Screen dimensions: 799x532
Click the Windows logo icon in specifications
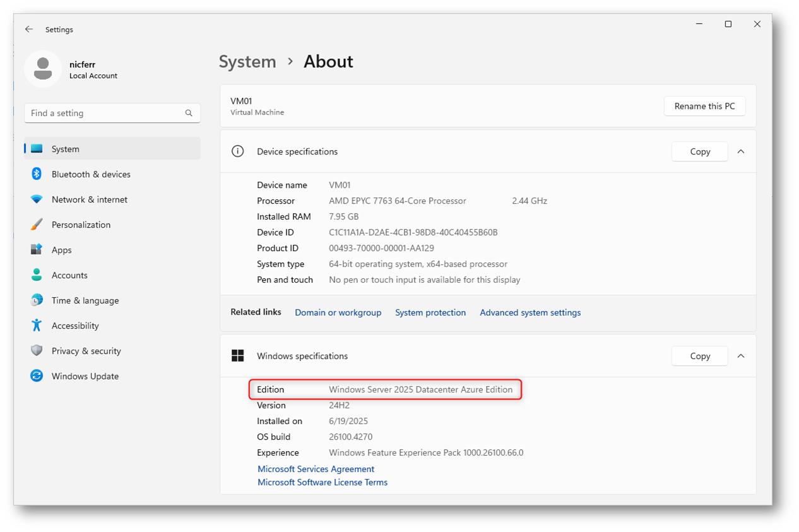click(x=237, y=356)
